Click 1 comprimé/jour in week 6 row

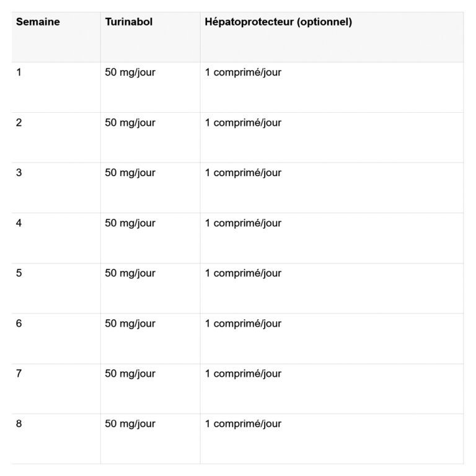pos(243,324)
